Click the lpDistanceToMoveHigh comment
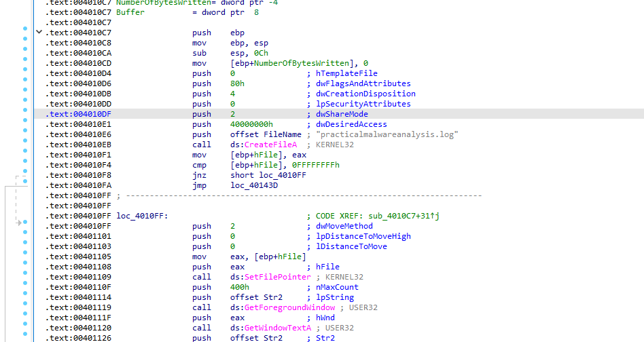Image resolution: width=644 pixels, height=342 pixels. coord(363,236)
